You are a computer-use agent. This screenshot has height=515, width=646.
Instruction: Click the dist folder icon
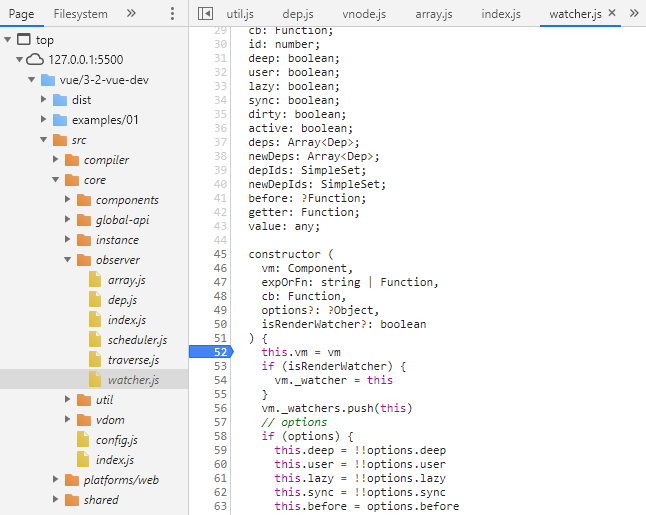pos(60,100)
